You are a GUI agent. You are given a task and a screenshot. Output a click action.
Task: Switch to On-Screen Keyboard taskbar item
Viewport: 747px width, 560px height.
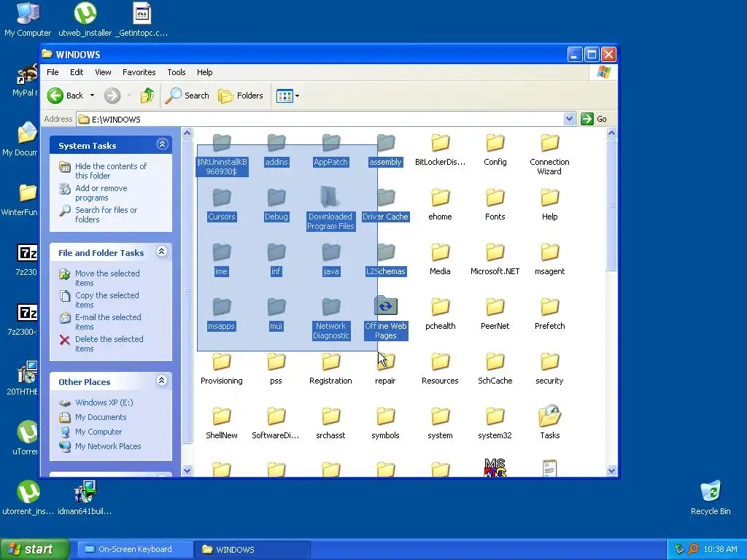135,550
